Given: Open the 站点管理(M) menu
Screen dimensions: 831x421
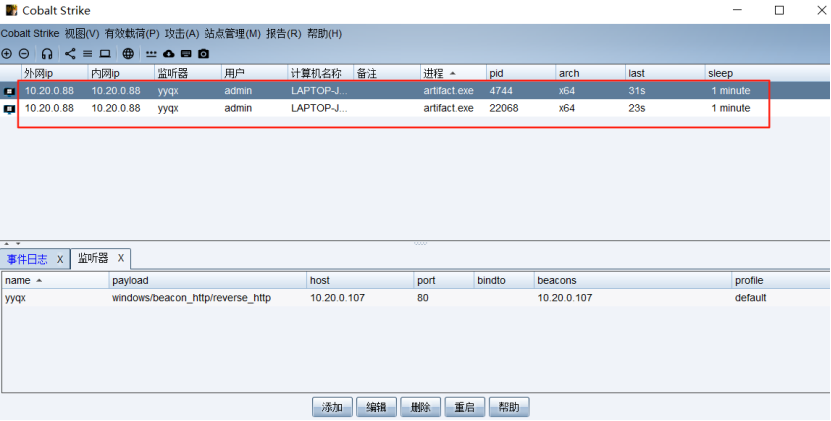Looking at the screenshot, I should click(x=233, y=33).
